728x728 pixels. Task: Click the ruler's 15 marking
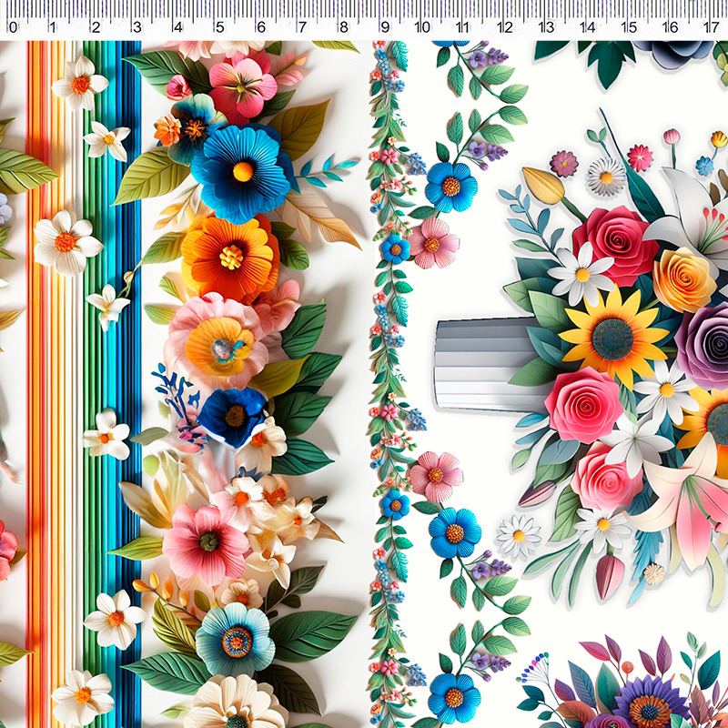(x=628, y=27)
